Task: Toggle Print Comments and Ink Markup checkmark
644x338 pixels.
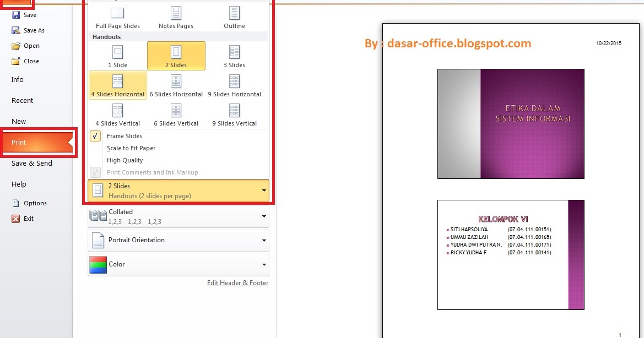Action: (x=95, y=172)
